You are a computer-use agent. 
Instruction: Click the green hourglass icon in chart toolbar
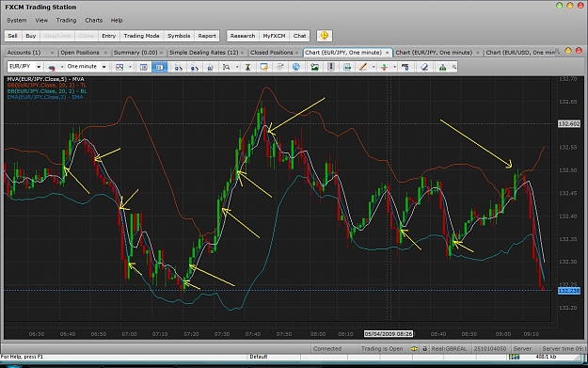247,67
